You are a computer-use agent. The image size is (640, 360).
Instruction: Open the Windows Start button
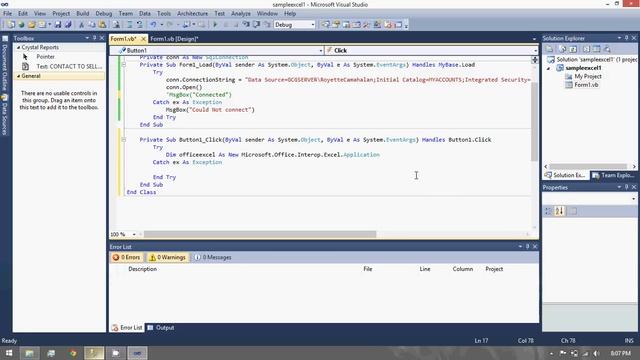tap(9, 353)
